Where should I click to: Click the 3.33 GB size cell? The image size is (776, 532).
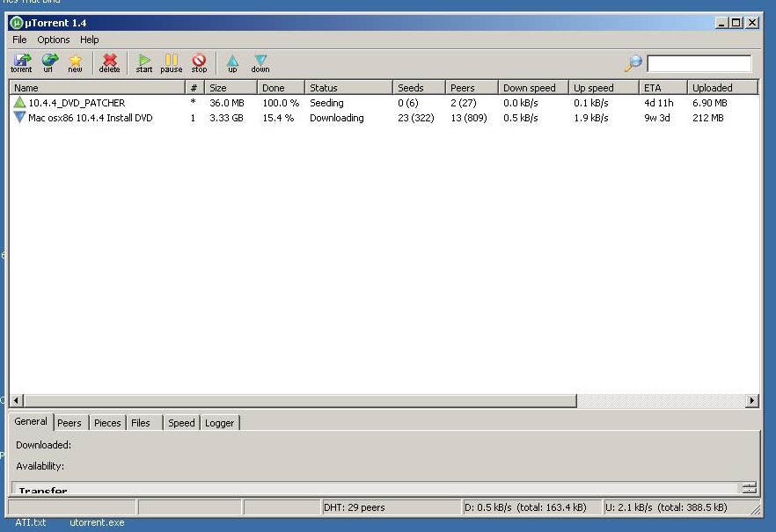click(226, 118)
